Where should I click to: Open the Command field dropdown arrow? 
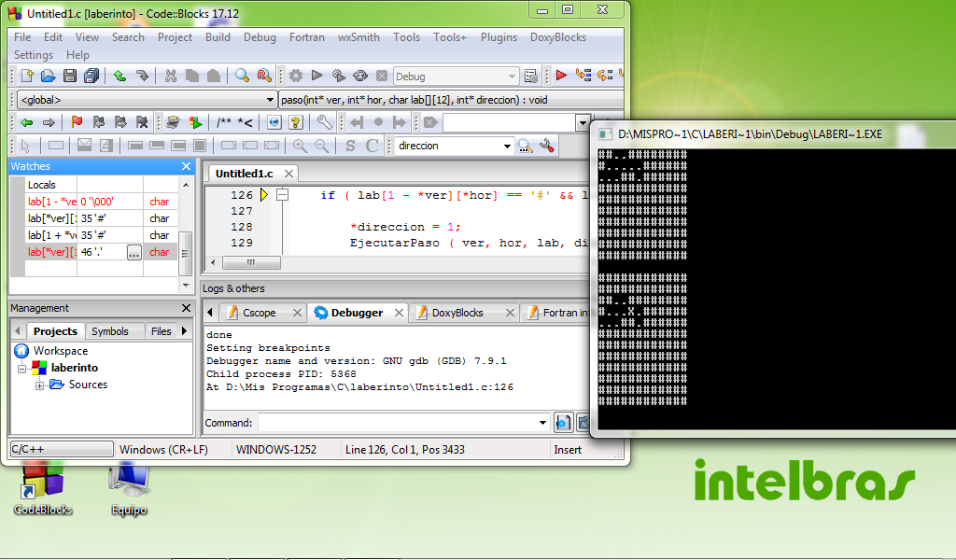tap(542, 422)
